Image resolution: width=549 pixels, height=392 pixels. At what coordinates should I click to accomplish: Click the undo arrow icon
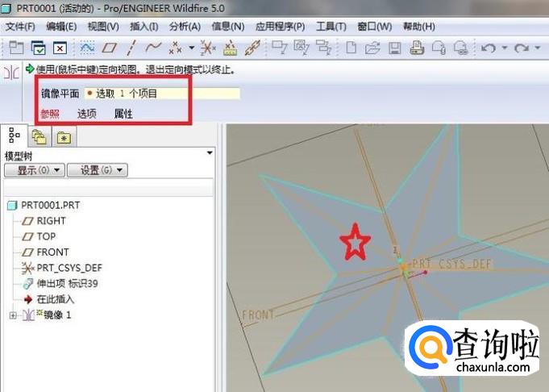489,48
